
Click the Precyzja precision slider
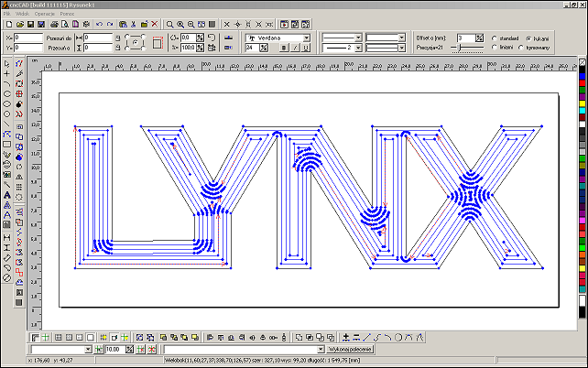coord(460,48)
